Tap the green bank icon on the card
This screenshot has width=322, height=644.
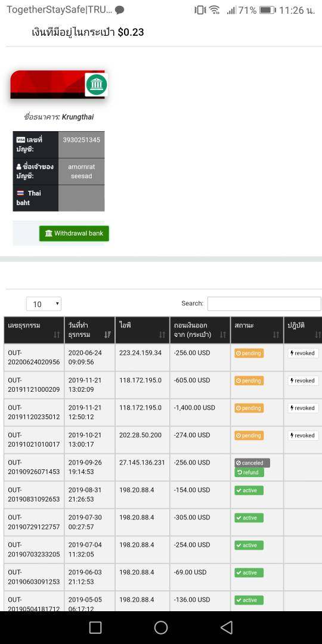[x=97, y=85]
